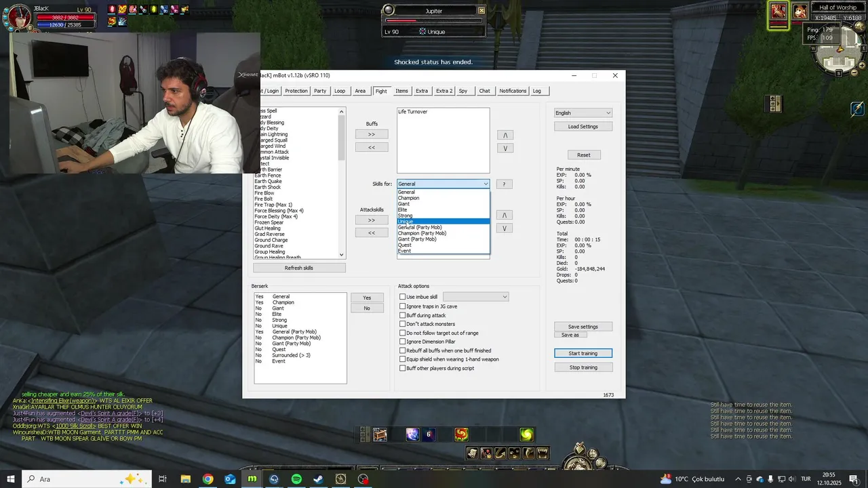Click the hotbar slot showing number 6
868x488 pixels.
[428, 435]
